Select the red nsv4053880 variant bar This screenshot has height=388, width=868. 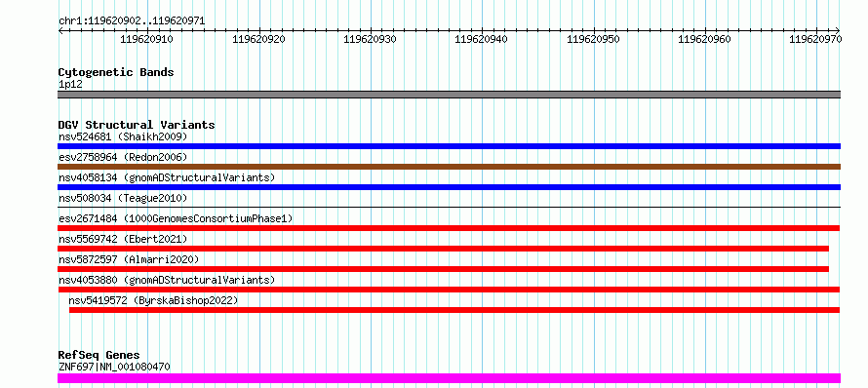point(449,290)
